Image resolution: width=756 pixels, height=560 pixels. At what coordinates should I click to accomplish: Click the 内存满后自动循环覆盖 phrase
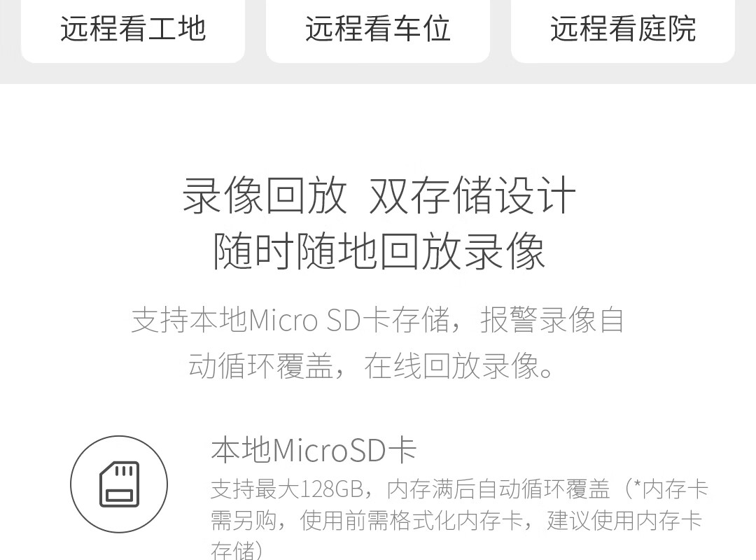pos(498,489)
